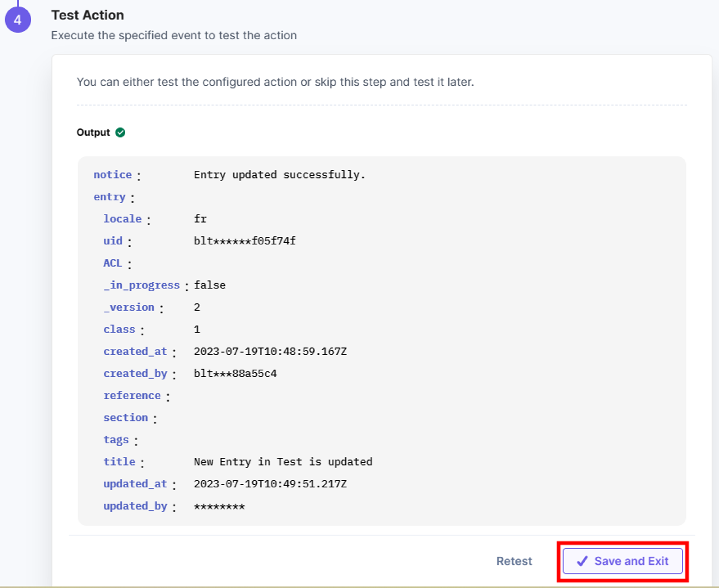
Task: Click the 'locale' key label
Action: tap(122, 219)
